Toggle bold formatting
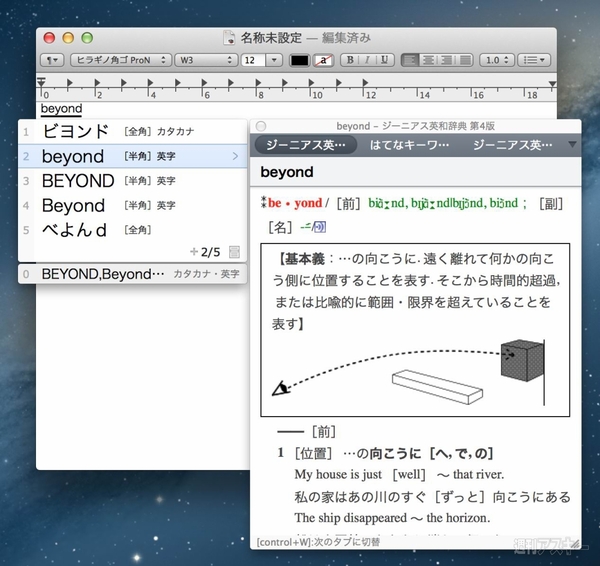The image size is (600, 566). coord(350,60)
